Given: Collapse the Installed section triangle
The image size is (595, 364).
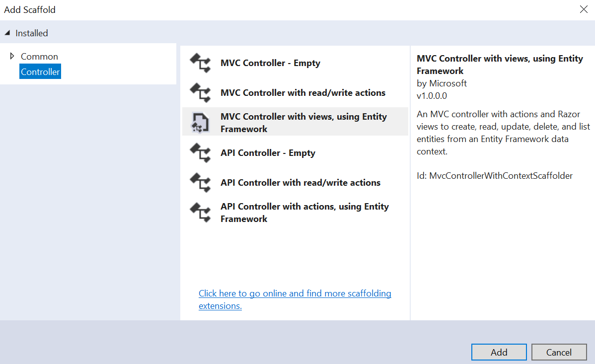Looking at the screenshot, I should (x=7, y=33).
